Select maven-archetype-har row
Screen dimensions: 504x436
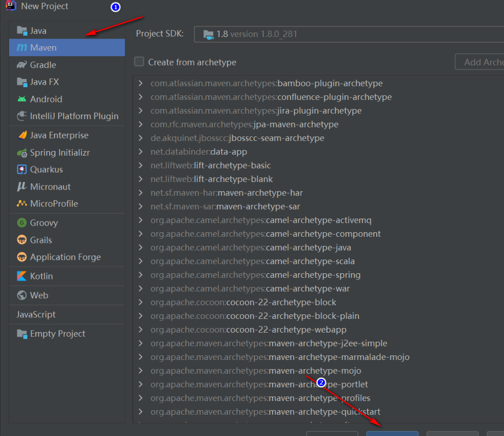click(x=318, y=193)
